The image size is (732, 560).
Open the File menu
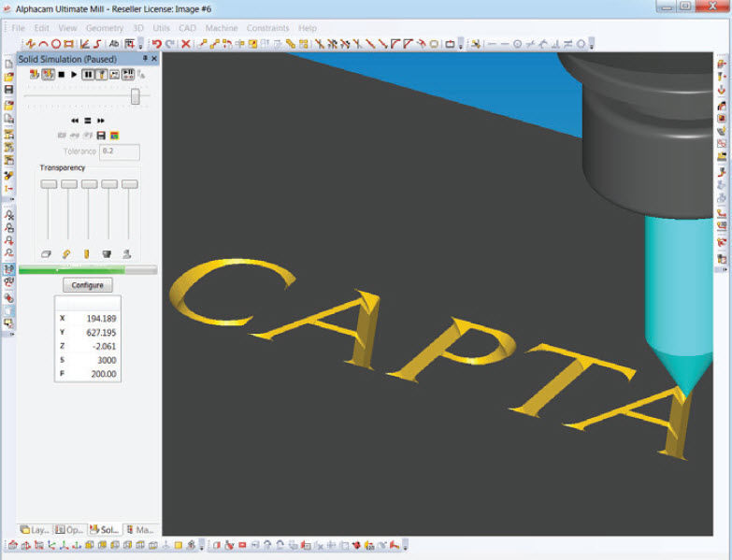18,28
